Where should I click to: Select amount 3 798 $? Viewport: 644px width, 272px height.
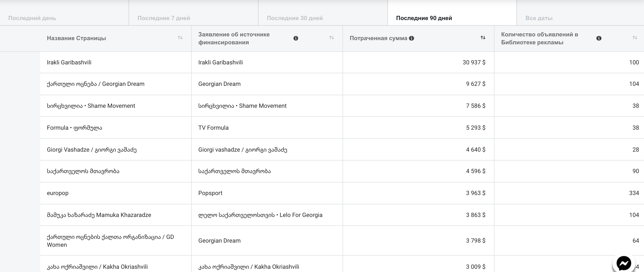tap(476, 241)
